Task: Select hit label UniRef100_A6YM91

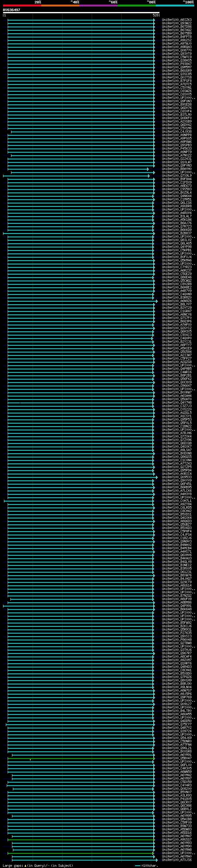Action: click(177, 755)
